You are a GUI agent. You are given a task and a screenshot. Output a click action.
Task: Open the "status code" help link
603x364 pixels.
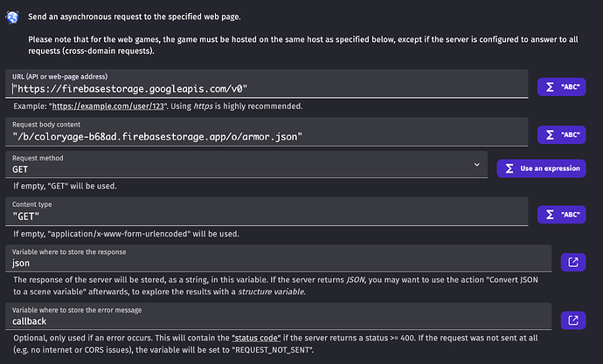coord(256,339)
